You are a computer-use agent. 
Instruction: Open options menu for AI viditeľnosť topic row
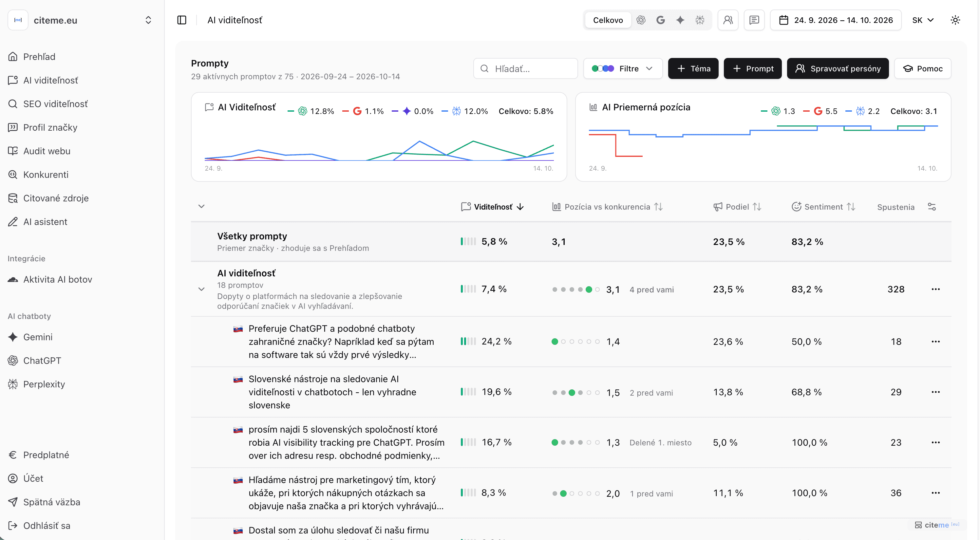[x=935, y=289]
